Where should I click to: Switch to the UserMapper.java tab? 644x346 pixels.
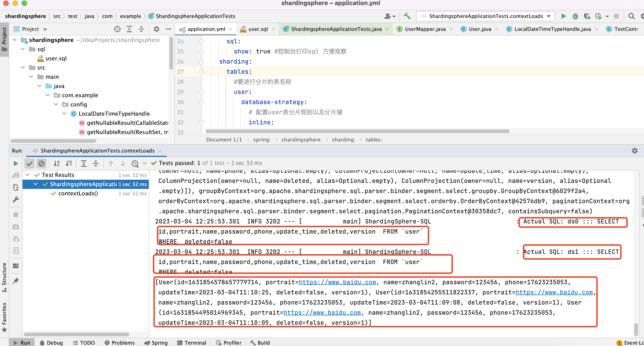(425, 29)
